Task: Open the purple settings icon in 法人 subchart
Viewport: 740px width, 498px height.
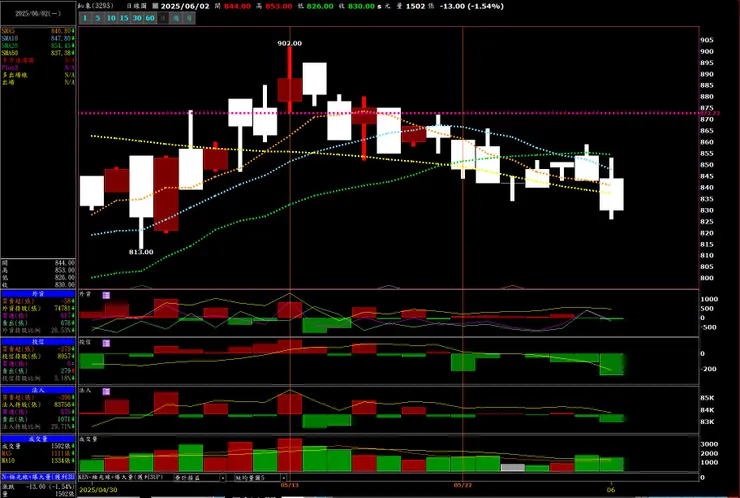Action: click(106, 391)
